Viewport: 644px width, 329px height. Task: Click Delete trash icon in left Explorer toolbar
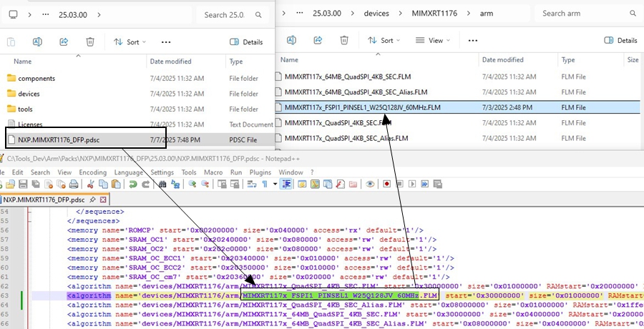click(x=90, y=42)
